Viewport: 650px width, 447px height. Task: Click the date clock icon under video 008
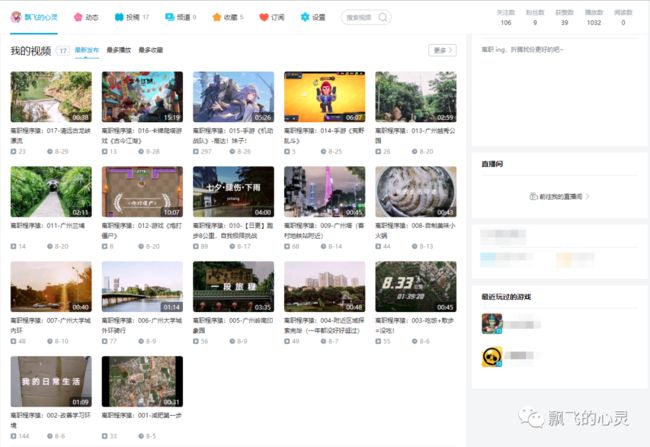coord(415,246)
